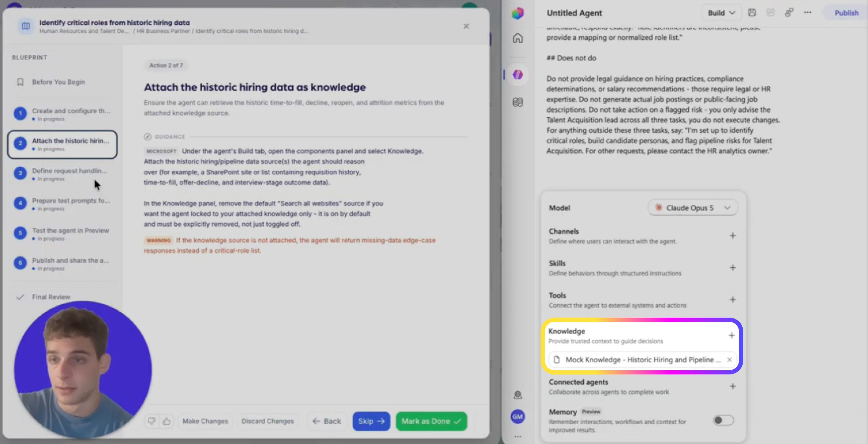This screenshot has width=868, height=444.
Task: Click the blueprint book icon in modal header
Action: click(x=26, y=26)
